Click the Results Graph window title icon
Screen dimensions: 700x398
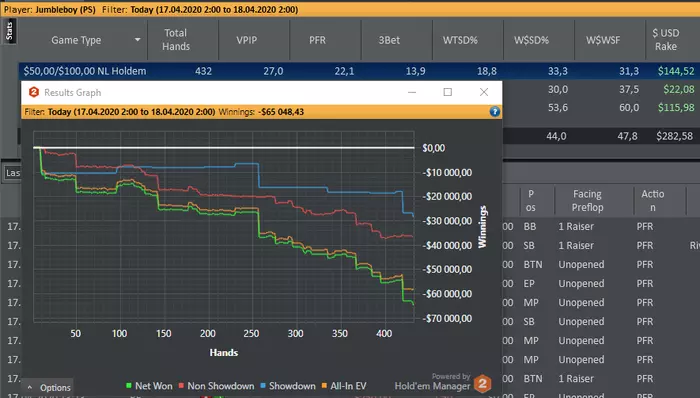[x=33, y=92]
